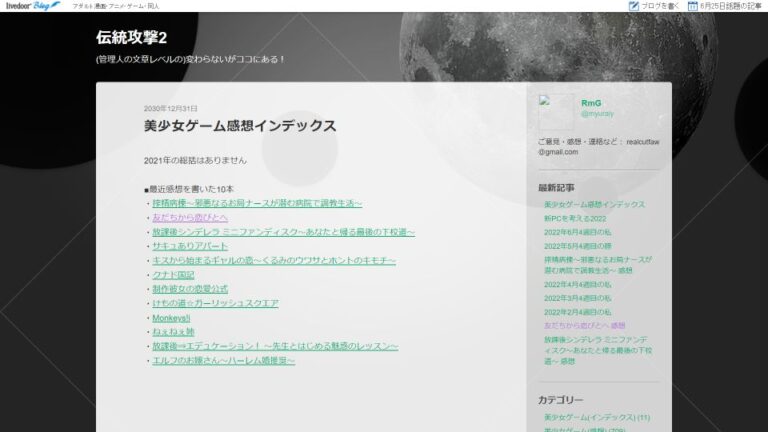Screen dimensions: 768x432
Task: Open the エルフのお嫁さん～ハーレム婚推奨～ link
Action: click(223, 361)
